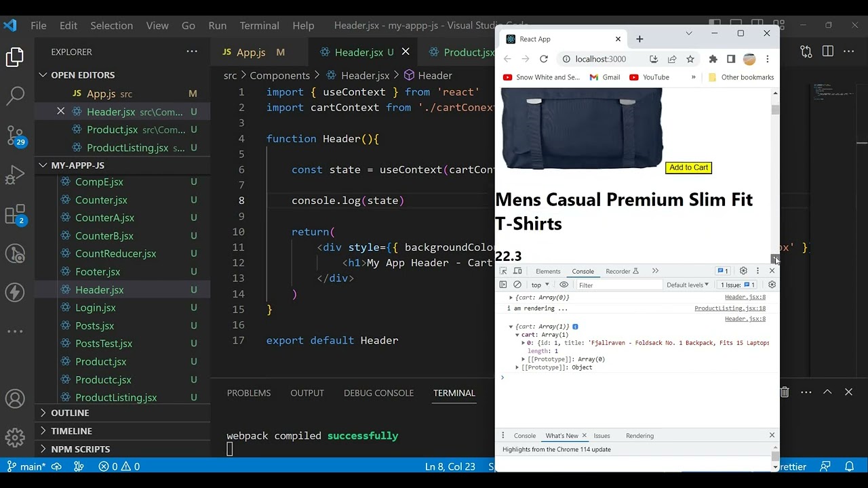Click the Chrome profile avatar
Screen dimensions: 868x488
pyautogui.click(x=749, y=59)
